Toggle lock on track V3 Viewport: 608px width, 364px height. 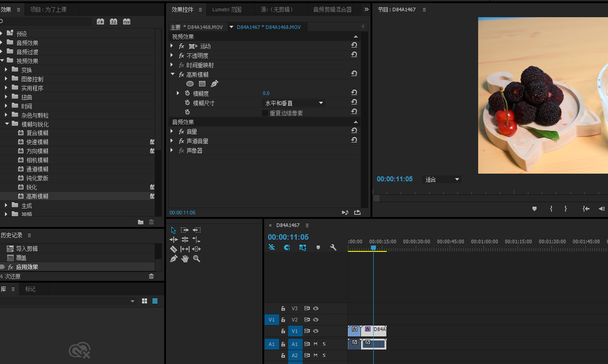pos(283,308)
